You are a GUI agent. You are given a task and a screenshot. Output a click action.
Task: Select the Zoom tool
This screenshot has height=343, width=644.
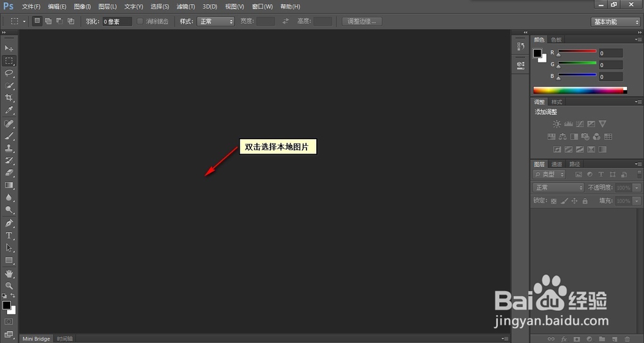[x=8, y=286]
